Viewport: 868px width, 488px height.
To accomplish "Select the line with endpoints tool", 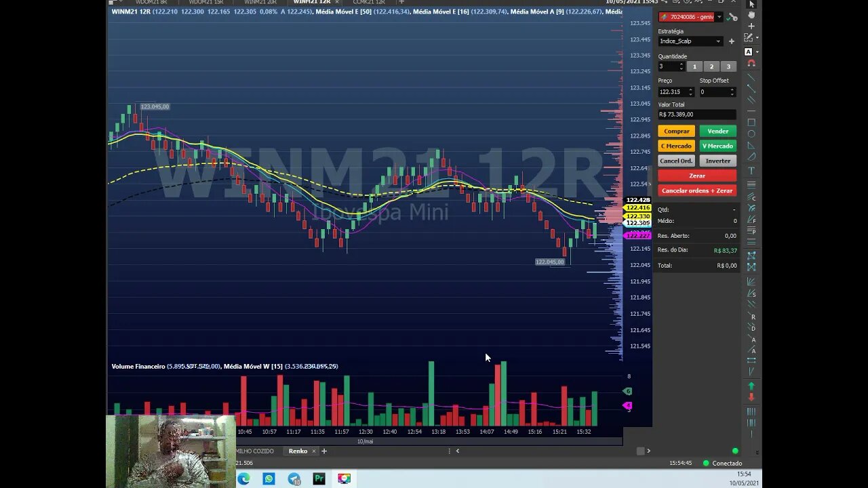I will tap(751, 88).
